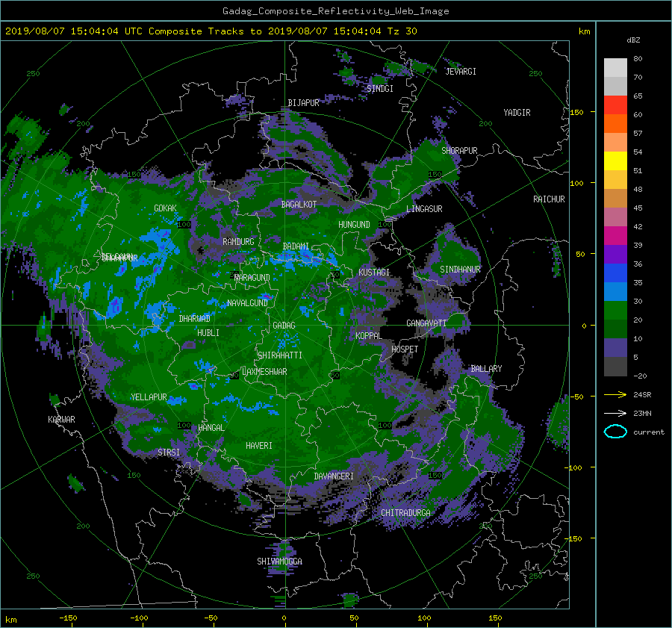Viewport: 672px width, 628px height.
Task: Click the white 80 dBZ legend swatch
Action: pyautogui.click(x=615, y=67)
